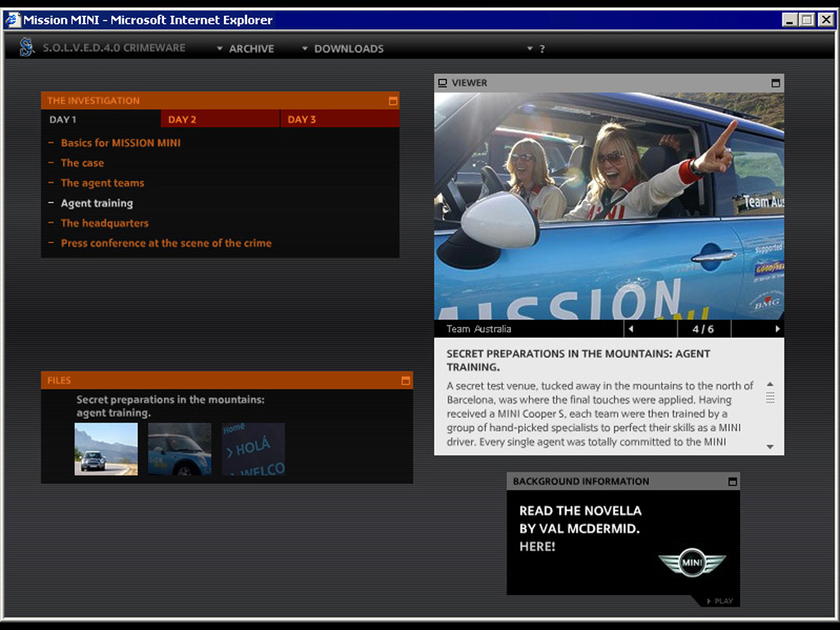This screenshot has width=840, height=630.
Task: Open The headquarters link
Action: (x=104, y=223)
